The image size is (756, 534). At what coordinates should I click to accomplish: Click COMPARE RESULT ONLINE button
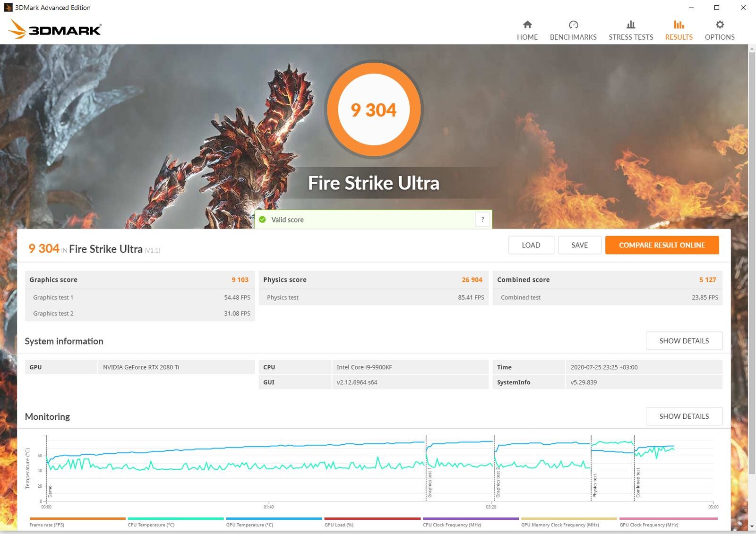tap(662, 245)
